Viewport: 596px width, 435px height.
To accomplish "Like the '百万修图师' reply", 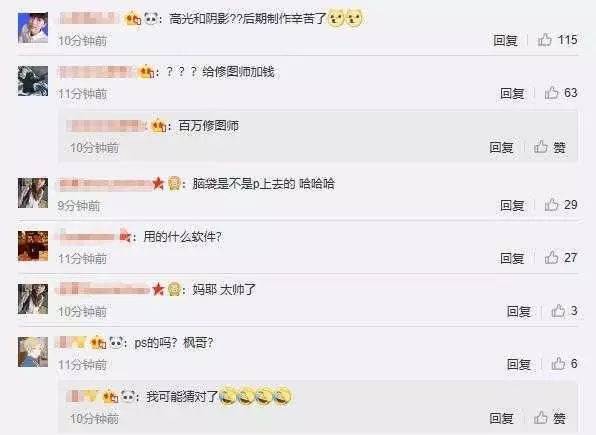I will coord(550,147).
